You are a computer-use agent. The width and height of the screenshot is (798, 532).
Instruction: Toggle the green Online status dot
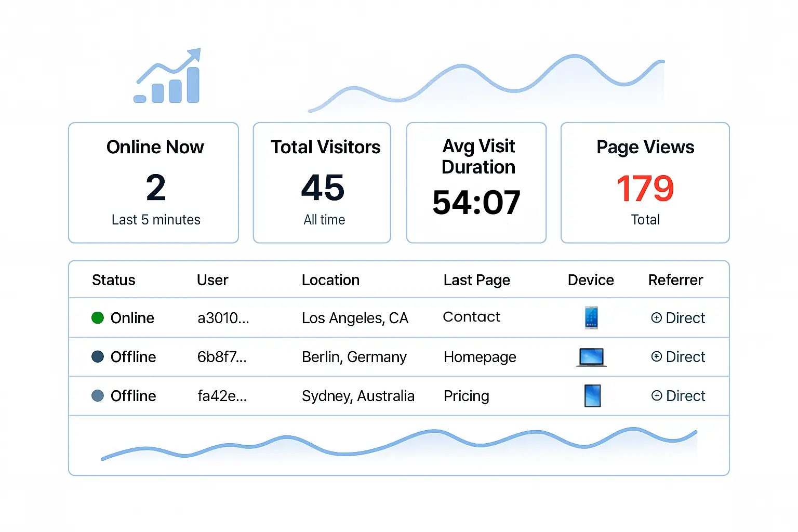pos(98,318)
